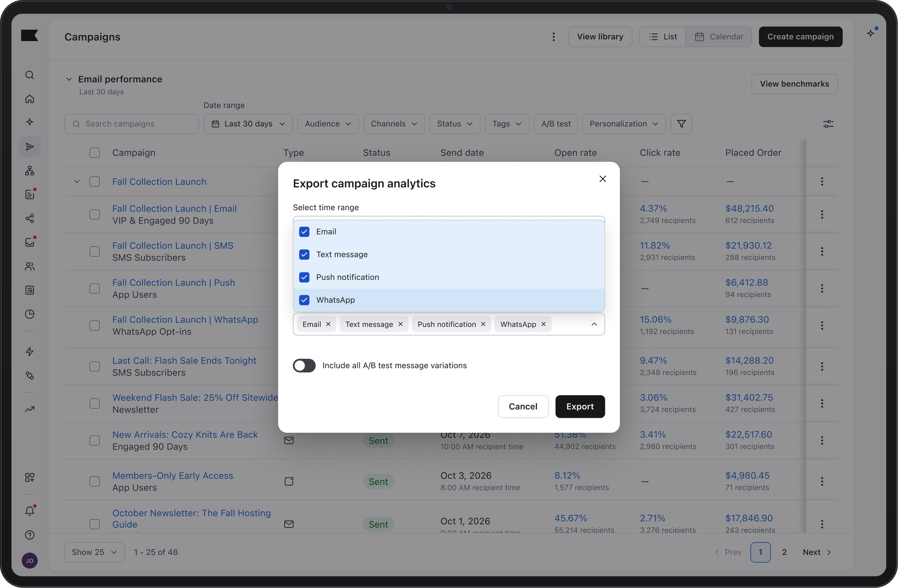Switch to Calendar view tab
Viewport: 898px width, 588px height.
click(719, 37)
